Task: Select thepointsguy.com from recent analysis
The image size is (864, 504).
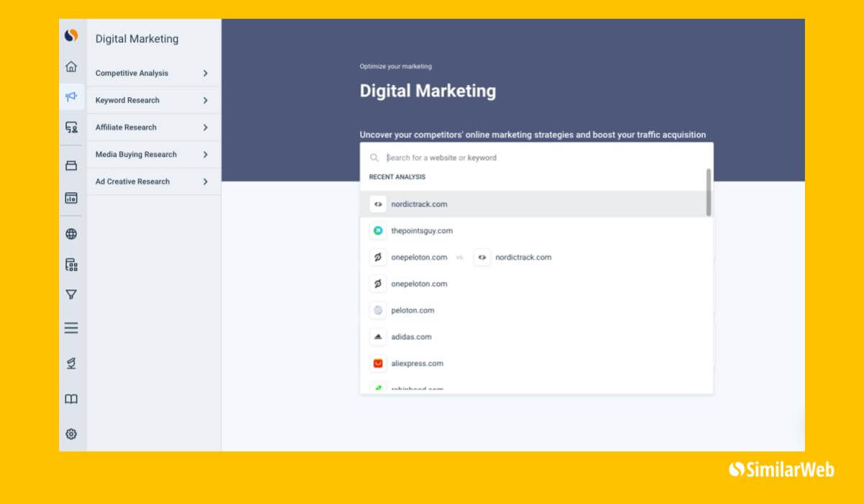Action: coord(534,230)
